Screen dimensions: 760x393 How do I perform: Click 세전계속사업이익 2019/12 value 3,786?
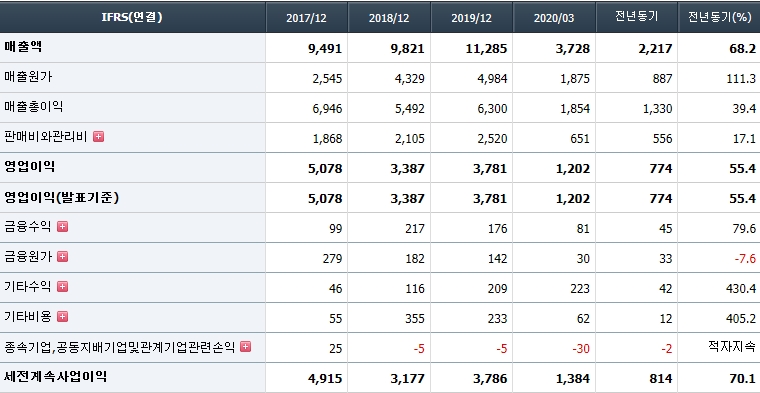[x=490, y=378]
